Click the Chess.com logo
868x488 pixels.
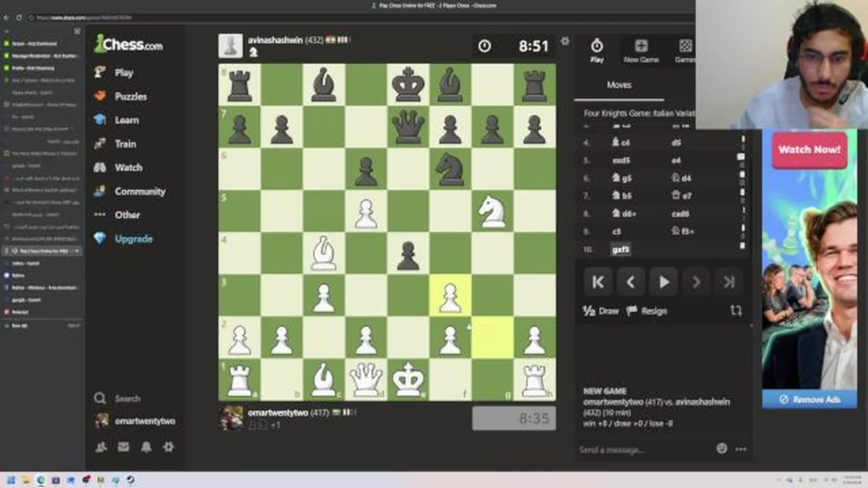point(129,45)
